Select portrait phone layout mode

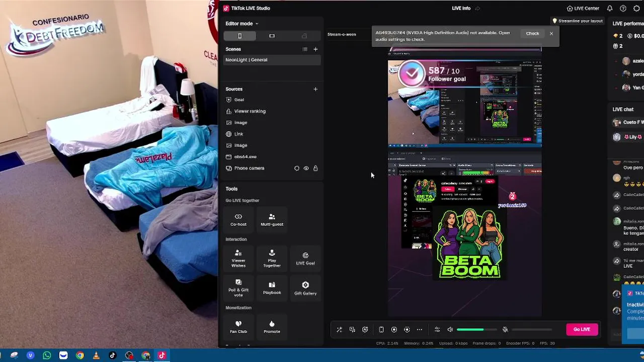point(239,36)
